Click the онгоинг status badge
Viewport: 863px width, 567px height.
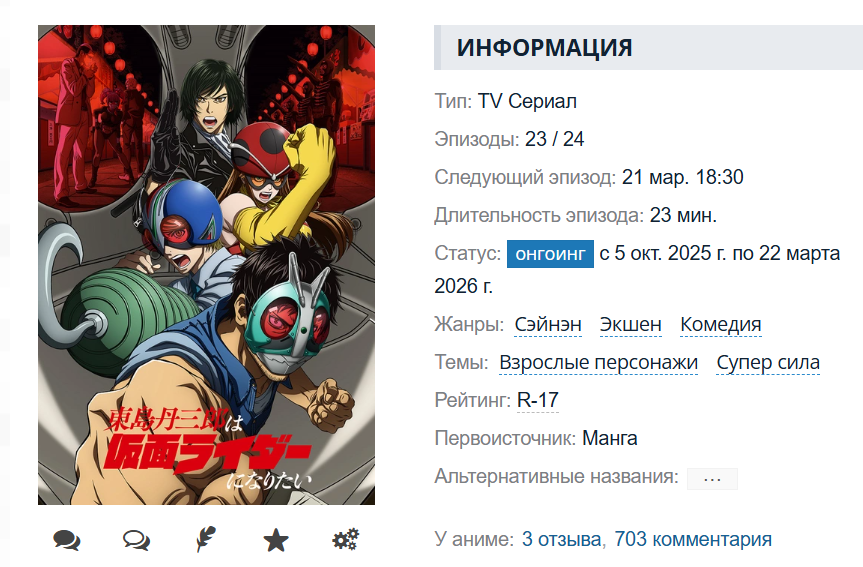click(550, 254)
